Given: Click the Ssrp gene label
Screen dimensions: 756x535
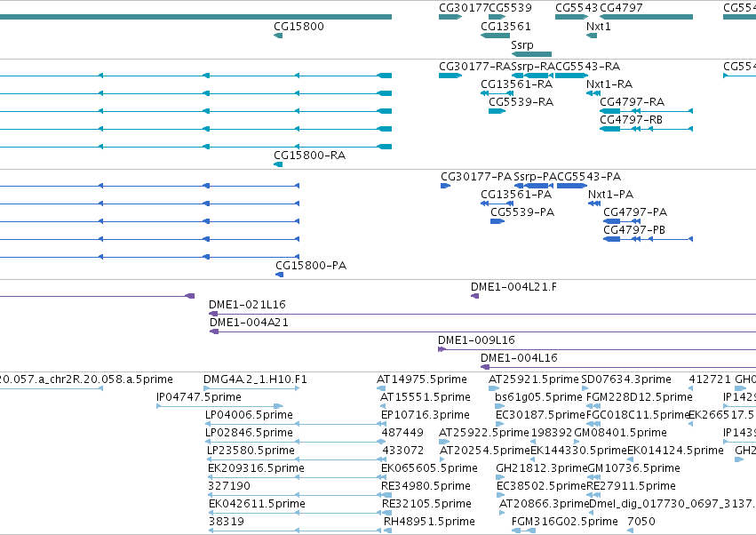Looking at the screenshot, I should click(x=522, y=45).
